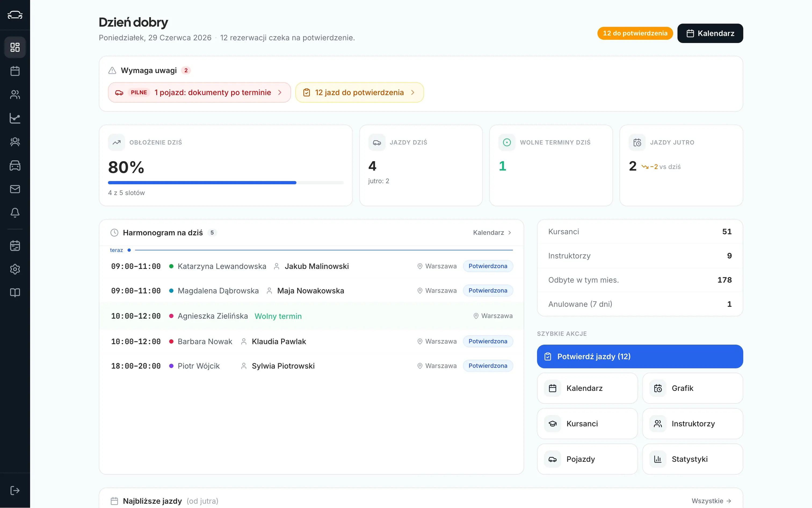Click the green dot beside Katarzyna Lewandowska

click(171, 266)
